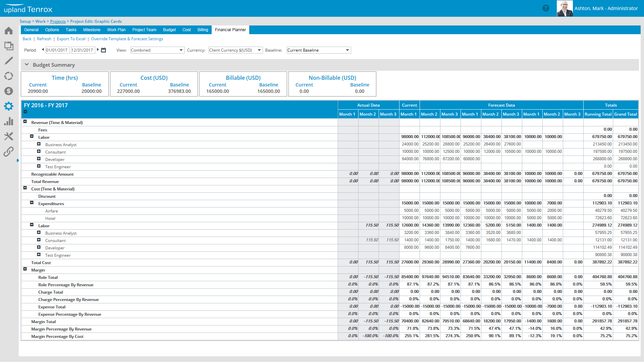Image resolution: width=644 pixels, height=362 pixels.
Task: Collapse the Budget Summary panel
Action: pos(27,65)
